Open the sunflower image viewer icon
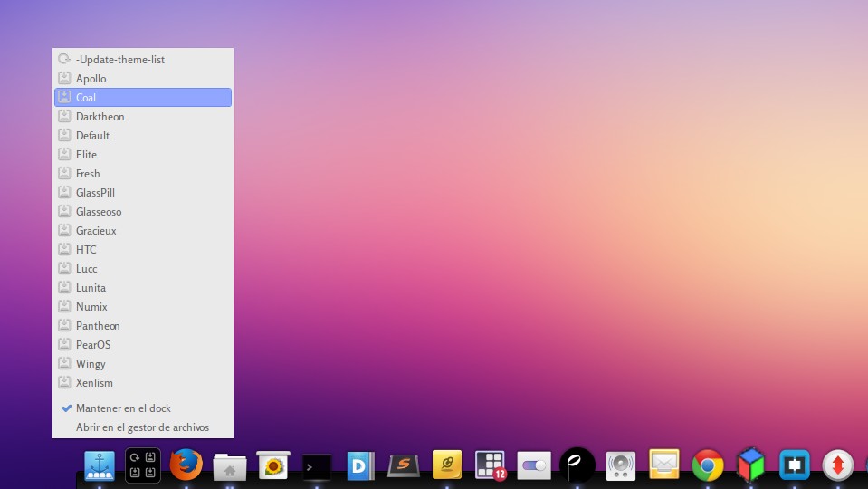Viewport: 868px width, 489px height. point(273,465)
